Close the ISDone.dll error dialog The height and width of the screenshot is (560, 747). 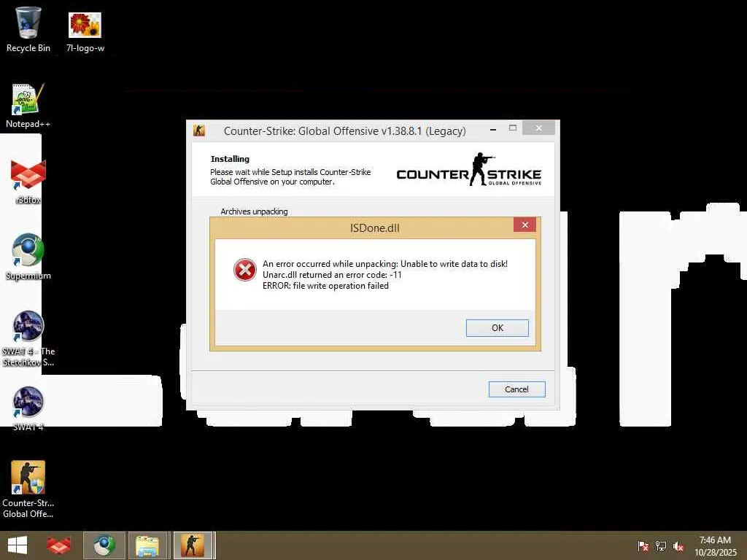tap(525, 225)
